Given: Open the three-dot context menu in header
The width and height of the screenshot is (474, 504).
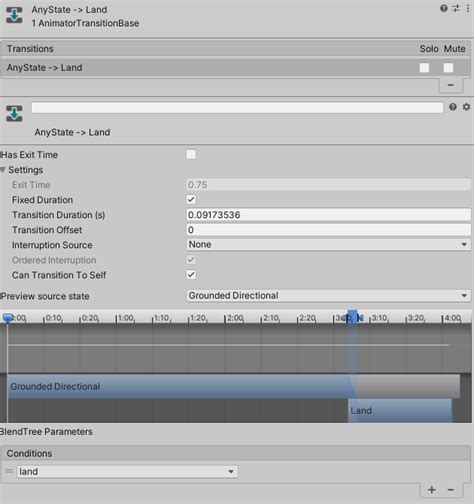Looking at the screenshot, I should tap(468, 8).
